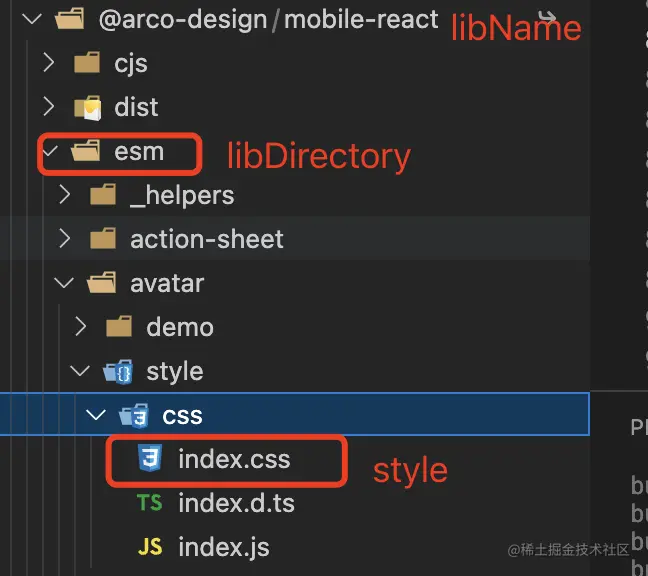Open the index.js file
The width and height of the screenshot is (648, 576).
point(223,547)
